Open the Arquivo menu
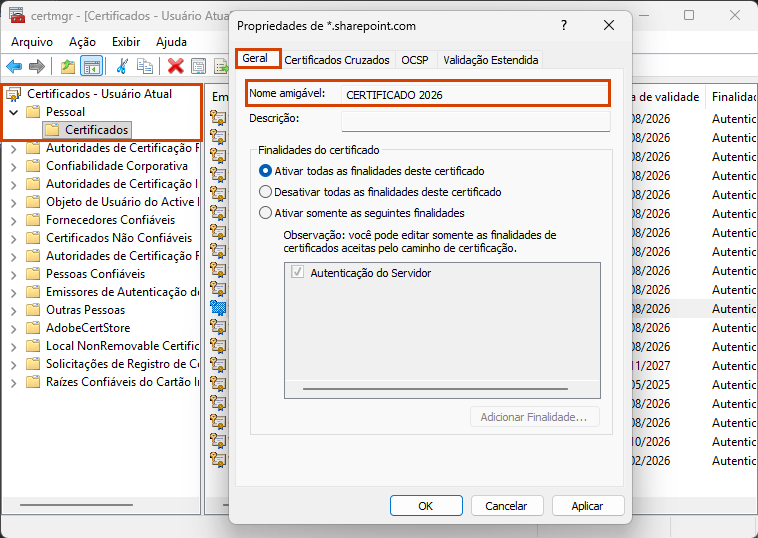 [31, 42]
